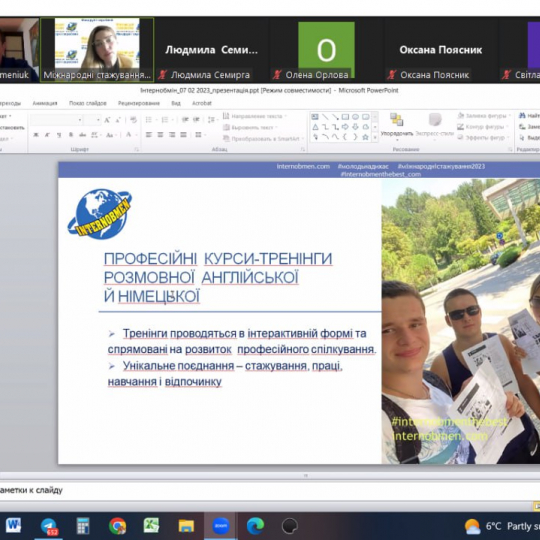The width and height of the screenshot is (540, 540).
Task: Decrease list indent level
Action: (185, 120)
